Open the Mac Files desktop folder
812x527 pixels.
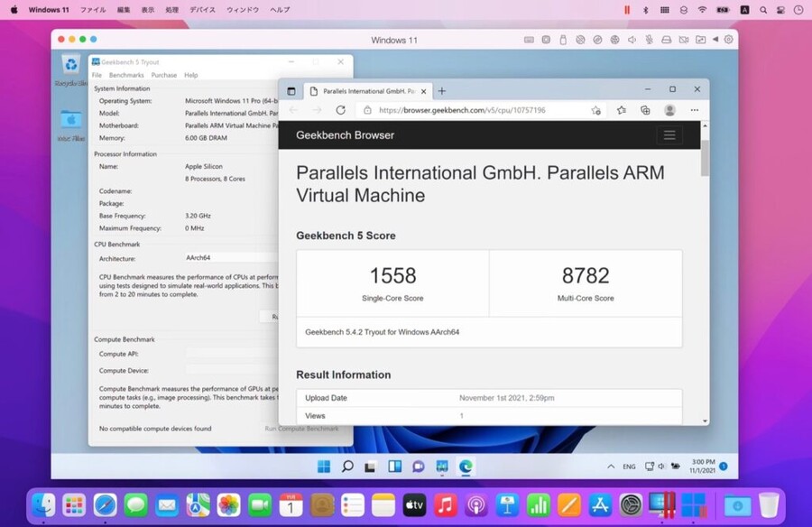coord(71,125)
